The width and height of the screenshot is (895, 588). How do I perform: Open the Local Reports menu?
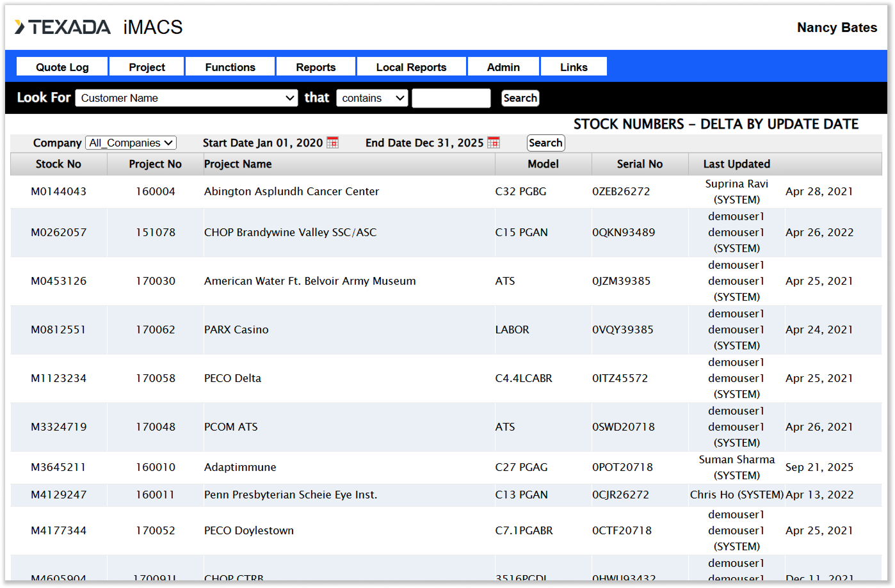(411, 67)
